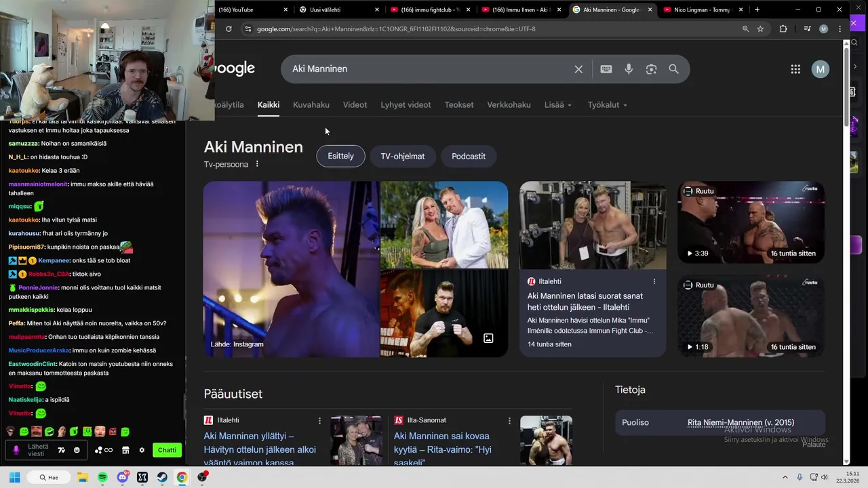Click the green Chatti send button
This screenshot has width=868, height=488.
[167, 450]
